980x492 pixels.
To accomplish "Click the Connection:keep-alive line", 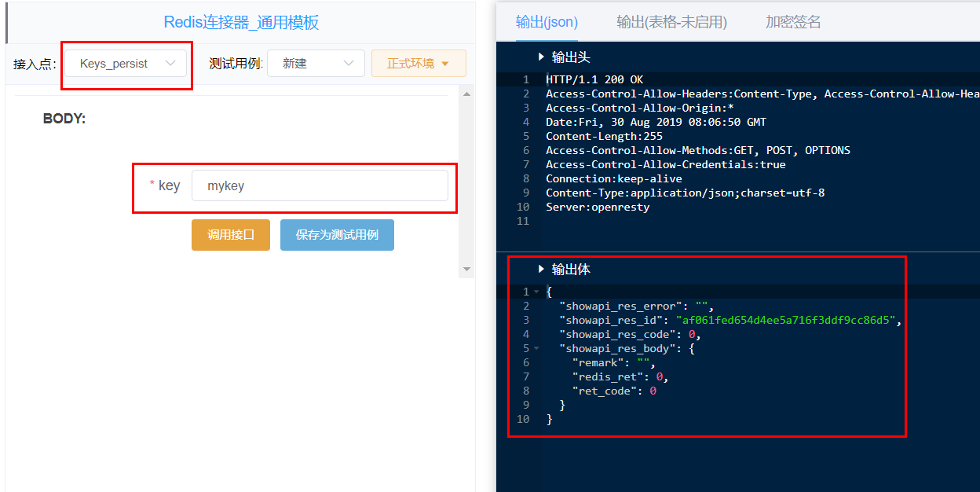I will tap(613, 178).
